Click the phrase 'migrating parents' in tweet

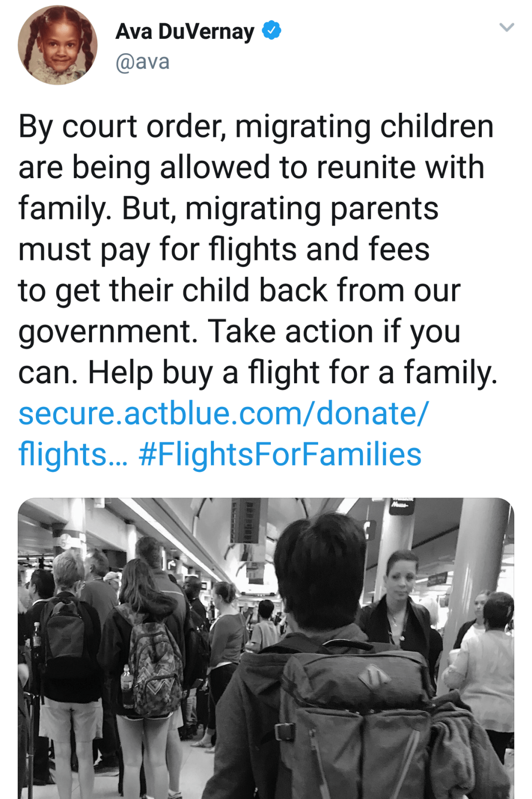[x=312, y=209]
